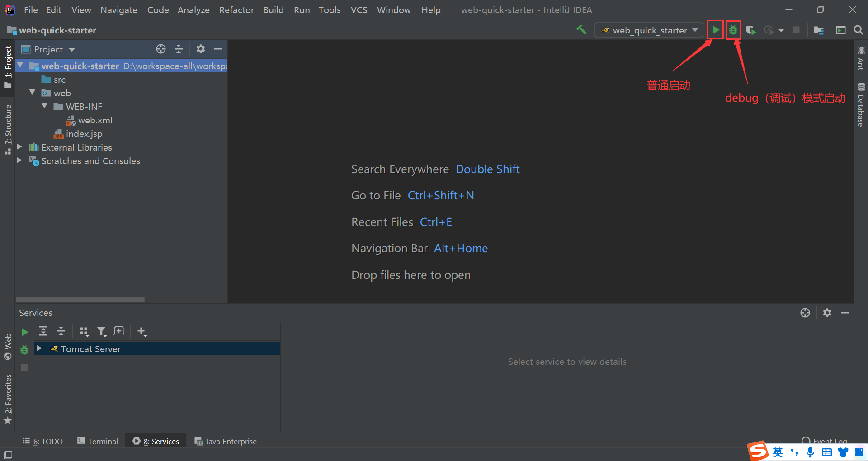Hide the Project panel with minus icon
Image resolution: width=868 pixels, height=461 pixels.
pos(218,49)
